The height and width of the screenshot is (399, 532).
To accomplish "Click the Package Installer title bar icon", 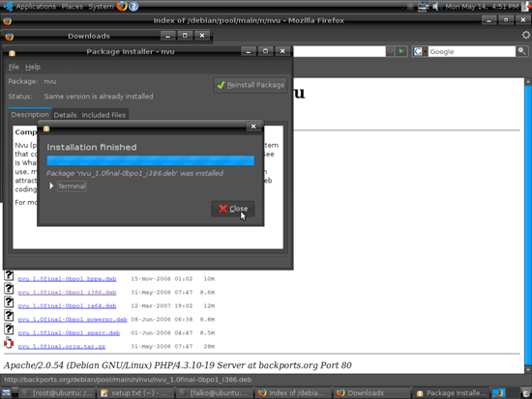I will point(12,53).
